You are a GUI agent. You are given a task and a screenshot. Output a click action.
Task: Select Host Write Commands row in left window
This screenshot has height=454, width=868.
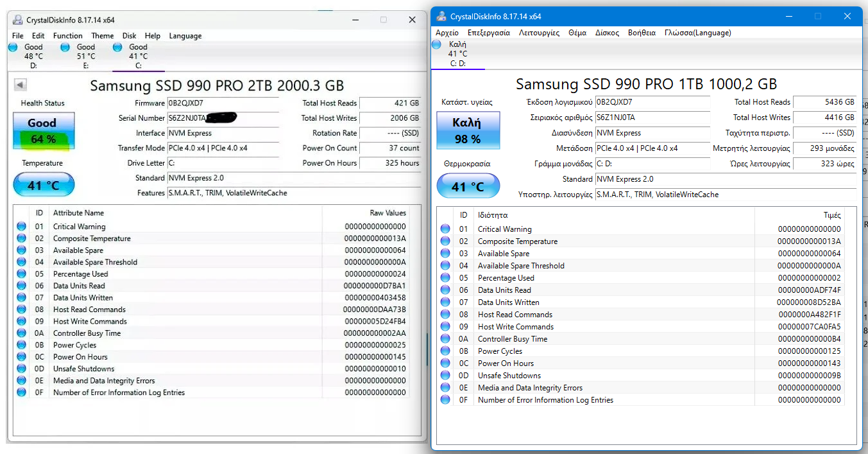tap(211, 321)
